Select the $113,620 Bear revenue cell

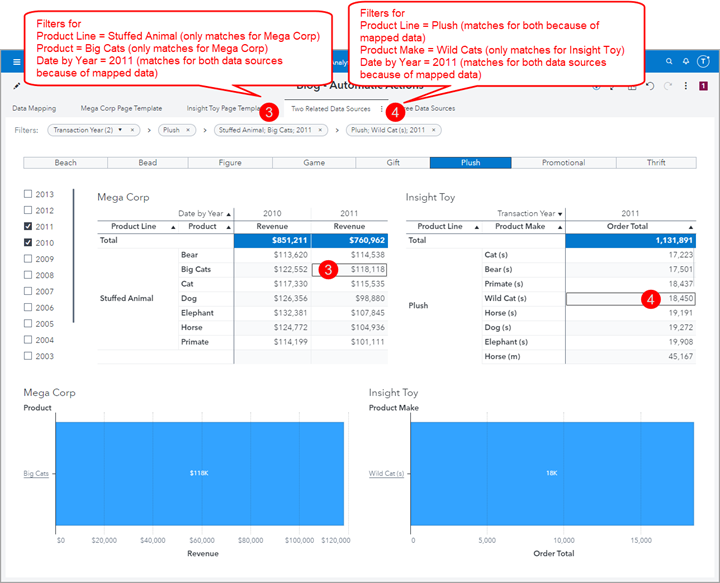(273, 255)
